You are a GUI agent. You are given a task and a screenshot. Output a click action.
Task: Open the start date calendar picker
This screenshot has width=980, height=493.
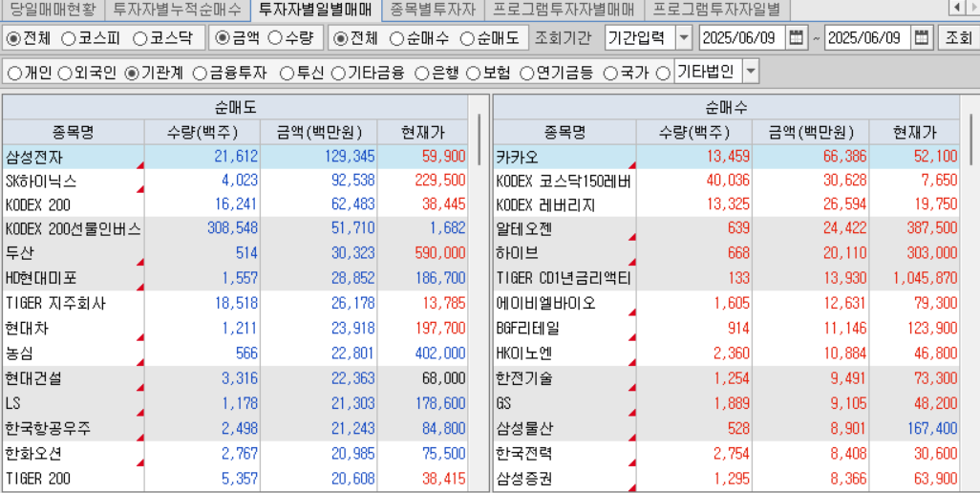796,38
